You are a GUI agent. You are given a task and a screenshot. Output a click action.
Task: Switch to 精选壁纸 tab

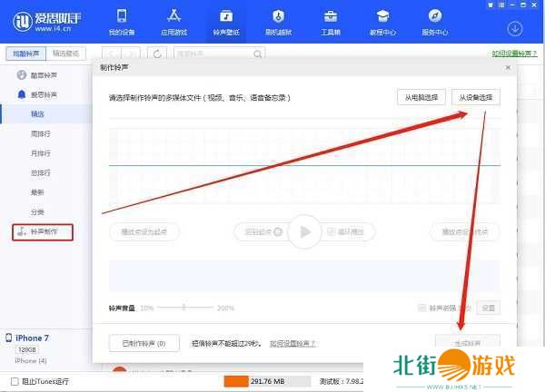pos(69,54)
